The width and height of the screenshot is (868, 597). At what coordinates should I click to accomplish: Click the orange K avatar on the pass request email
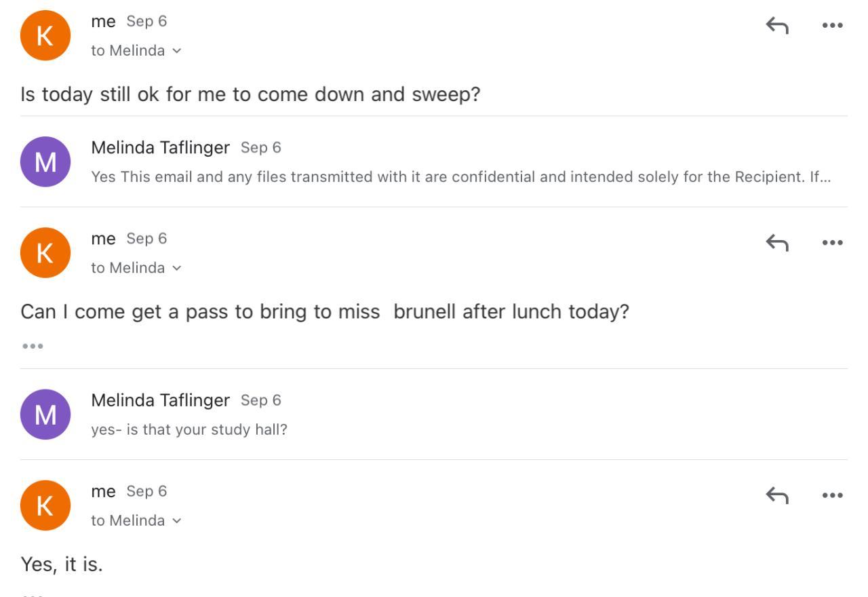(x=45, y=252)
